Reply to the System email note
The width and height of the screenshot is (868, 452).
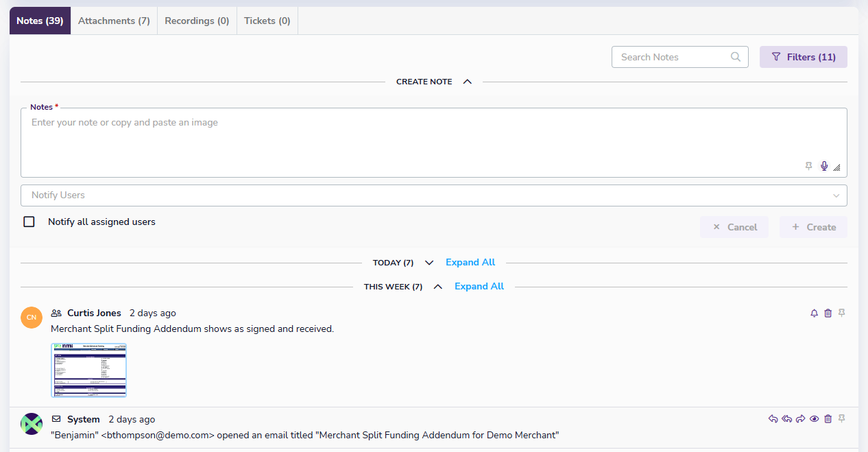(773, 419)
